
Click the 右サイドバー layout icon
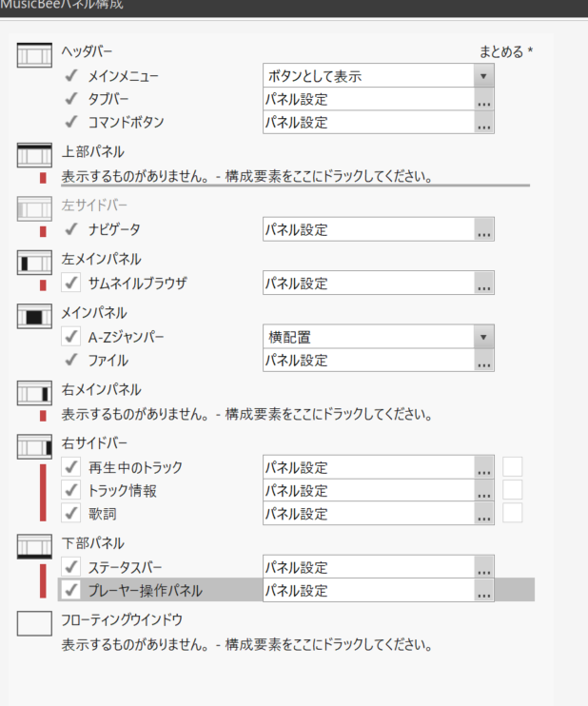pos(34,445)
